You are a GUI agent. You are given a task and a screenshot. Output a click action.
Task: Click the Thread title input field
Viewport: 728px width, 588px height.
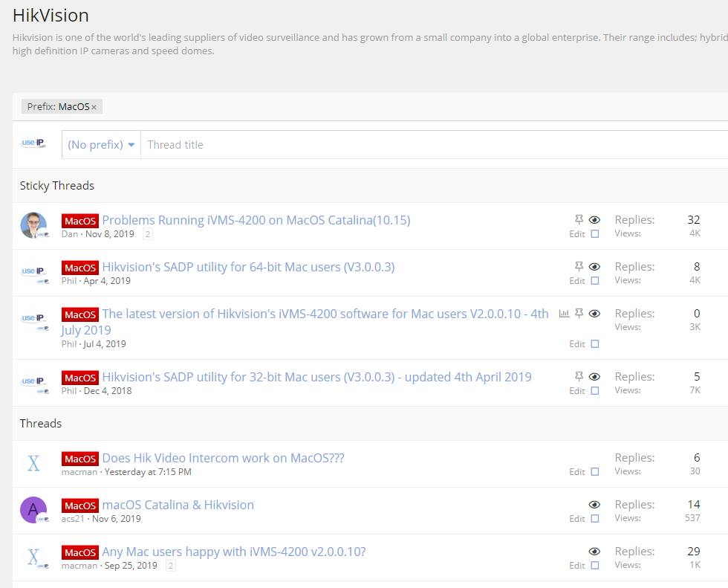click(431, 145)
